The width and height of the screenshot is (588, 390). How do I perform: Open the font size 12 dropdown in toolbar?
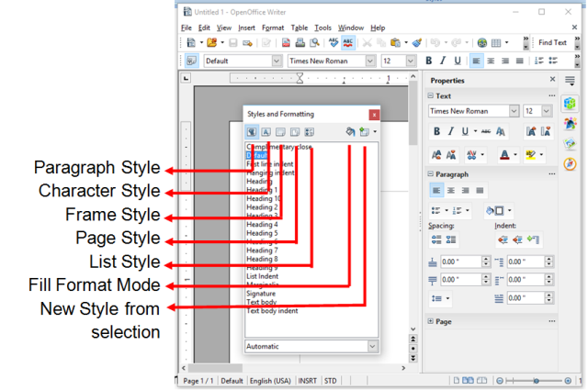pos(411,61)
